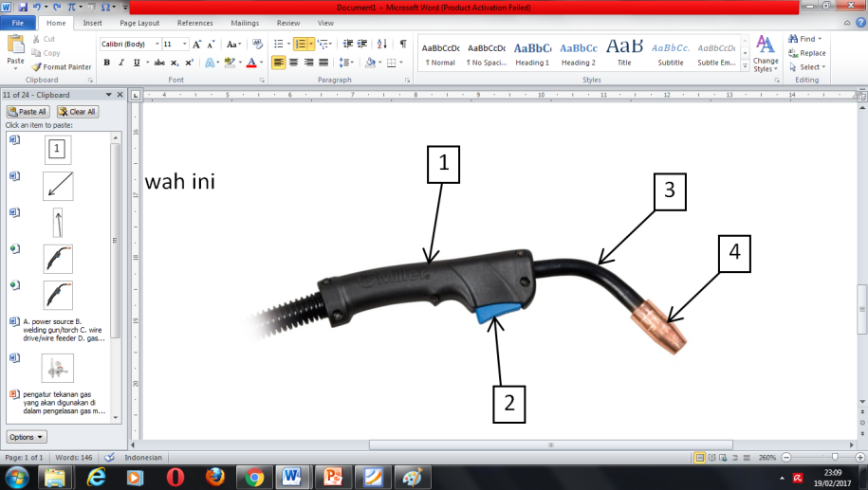Screen dimensions: 868x490
Task: Open the Mailings ribbon tab
Action: click(244, 23)
